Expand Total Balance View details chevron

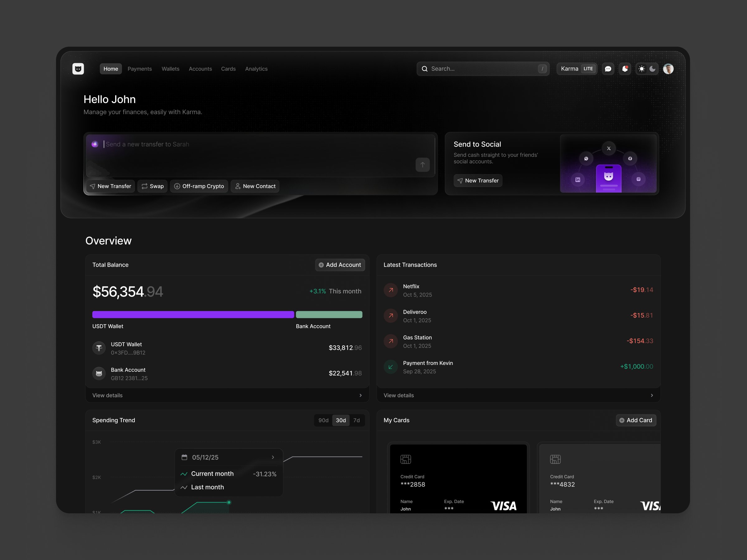(x=360, y=395)
